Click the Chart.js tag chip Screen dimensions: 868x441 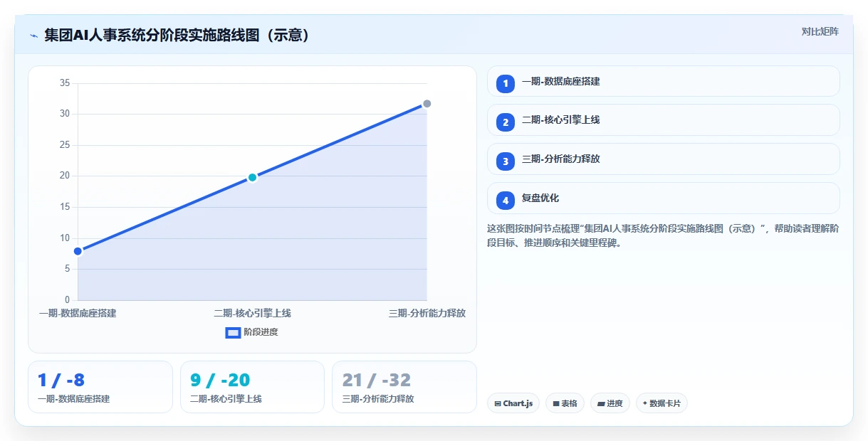(x=513, y=403)
